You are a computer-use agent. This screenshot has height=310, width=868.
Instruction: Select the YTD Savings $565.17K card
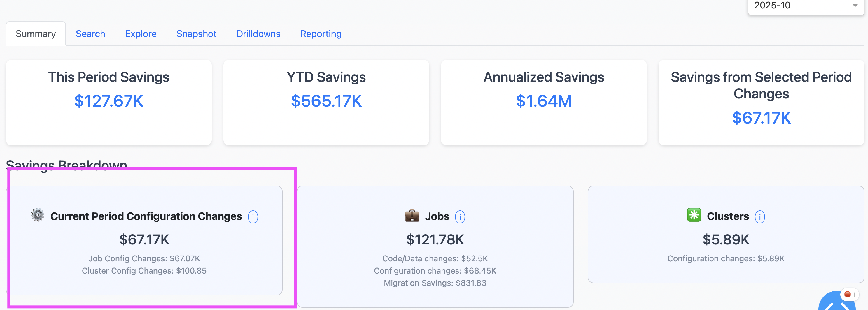pos(326,103)
